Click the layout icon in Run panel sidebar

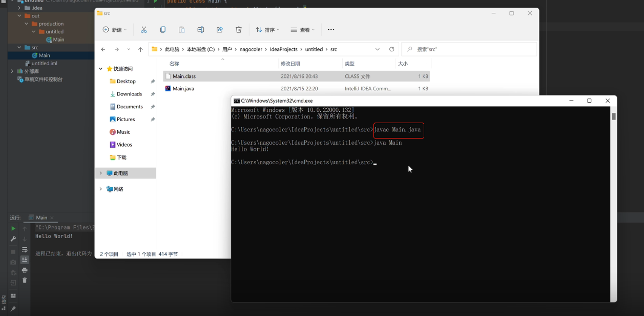[x=13, y=296]
